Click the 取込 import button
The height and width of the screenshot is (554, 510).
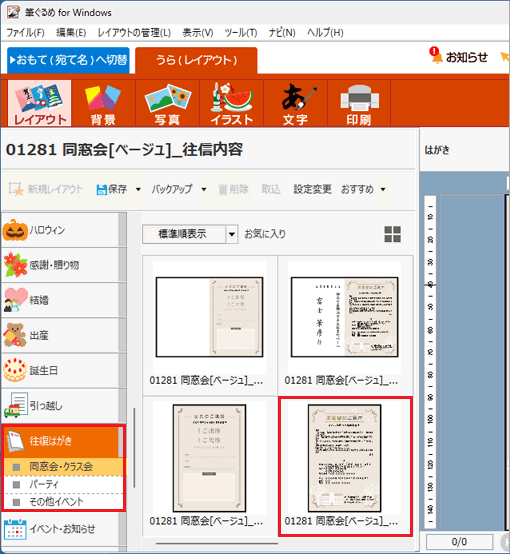pyautogui.click(x=271, y=189)
